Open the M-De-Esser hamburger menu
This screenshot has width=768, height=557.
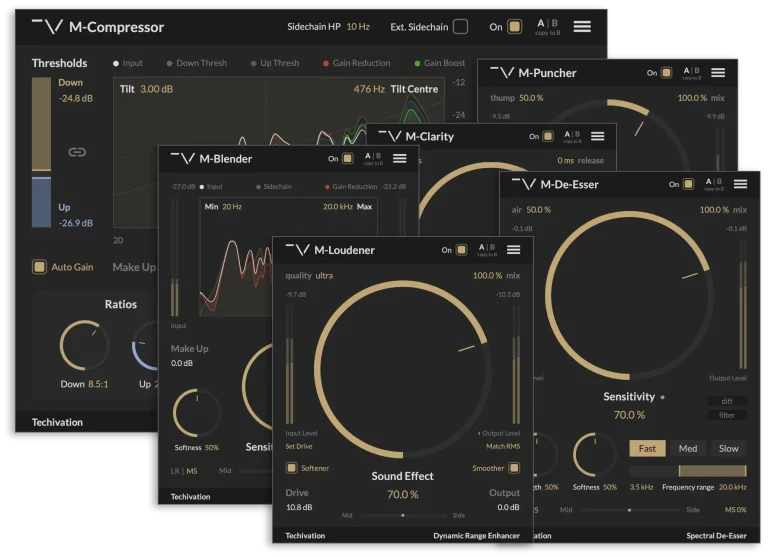(x=740, y=184)
